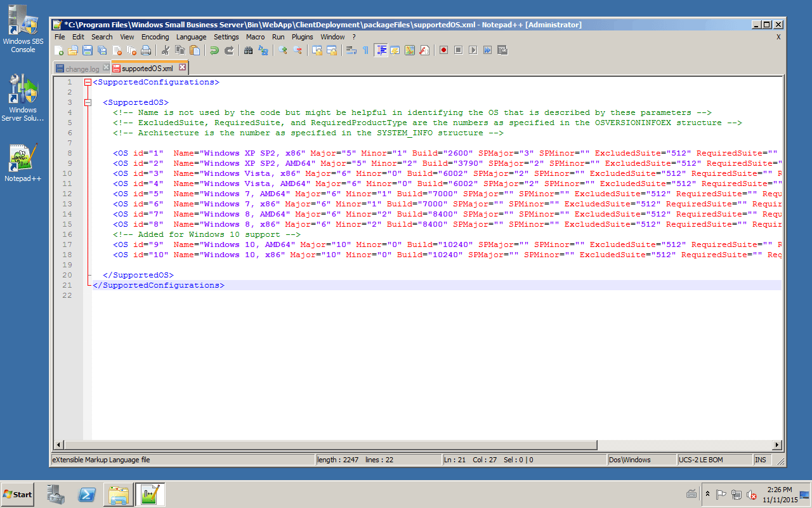Start macro recording with red dot
The image size is (812, 508).
[x=444, y=50]
